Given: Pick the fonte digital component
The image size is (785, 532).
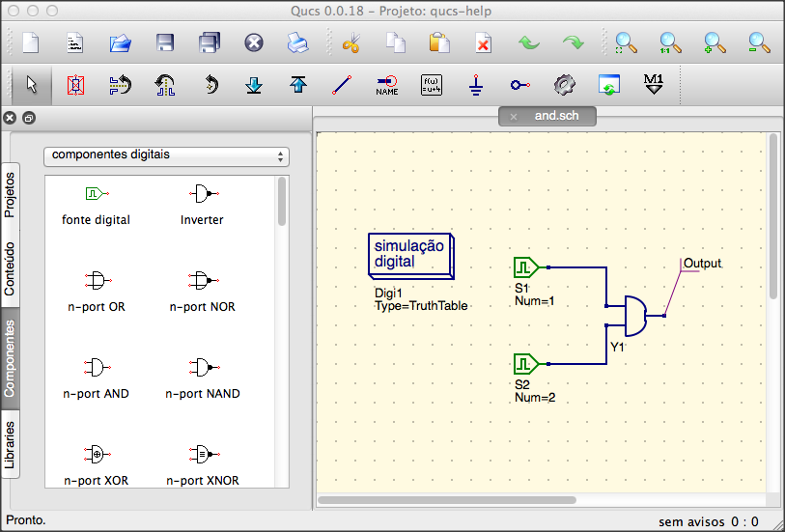Looking at the screenshot, I should coord(97,206).
